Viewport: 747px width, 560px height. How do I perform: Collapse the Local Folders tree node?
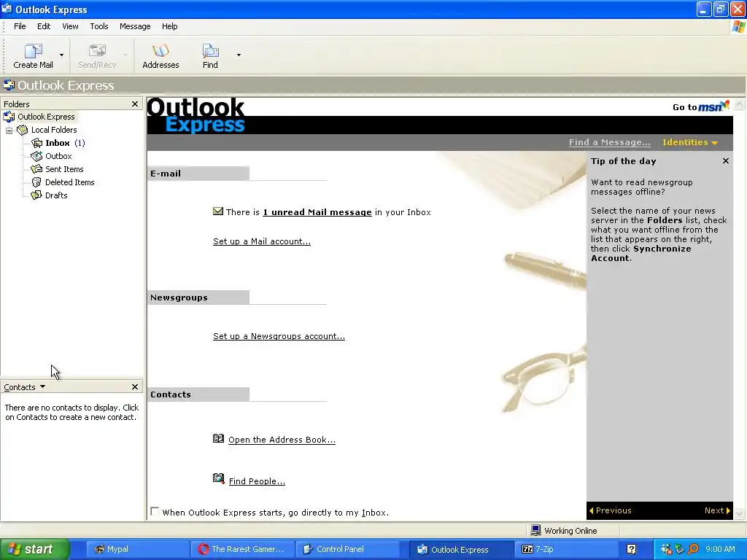tap(9, 130)
